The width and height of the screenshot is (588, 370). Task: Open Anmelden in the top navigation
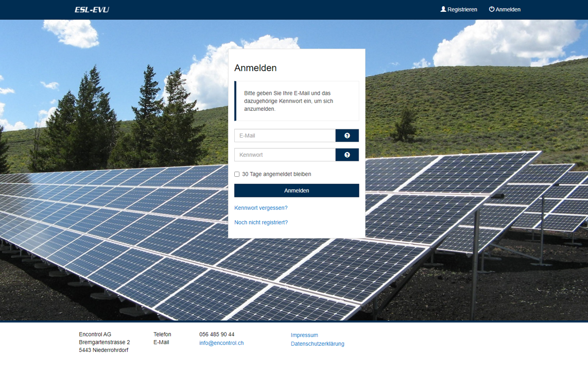[505, 9]
